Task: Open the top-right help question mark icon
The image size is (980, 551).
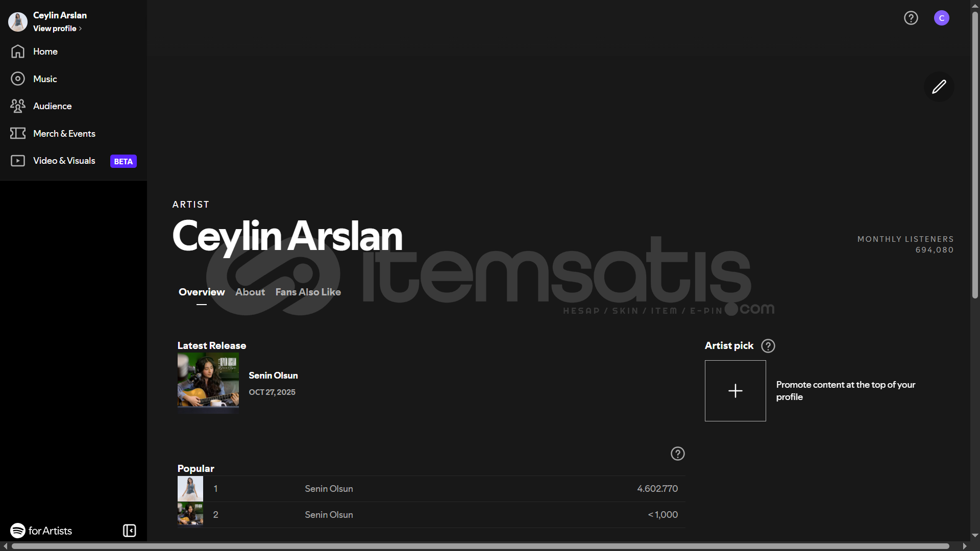Action: point(911,18)
